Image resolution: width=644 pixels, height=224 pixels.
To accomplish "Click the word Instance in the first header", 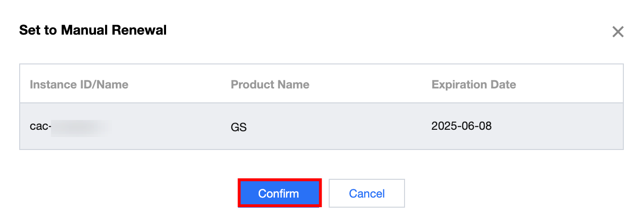I will 51,85.
